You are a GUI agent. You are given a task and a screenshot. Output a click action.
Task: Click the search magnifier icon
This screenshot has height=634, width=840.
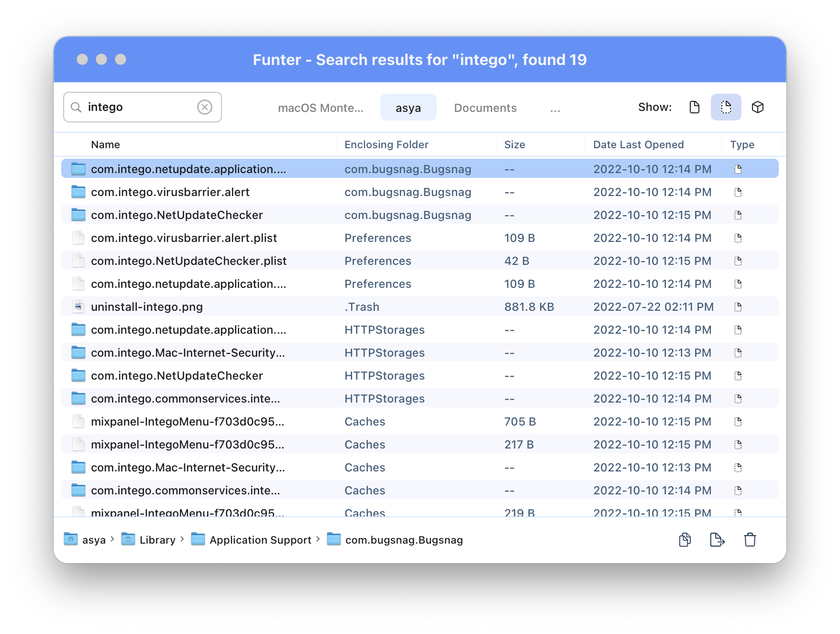(76, 107)
